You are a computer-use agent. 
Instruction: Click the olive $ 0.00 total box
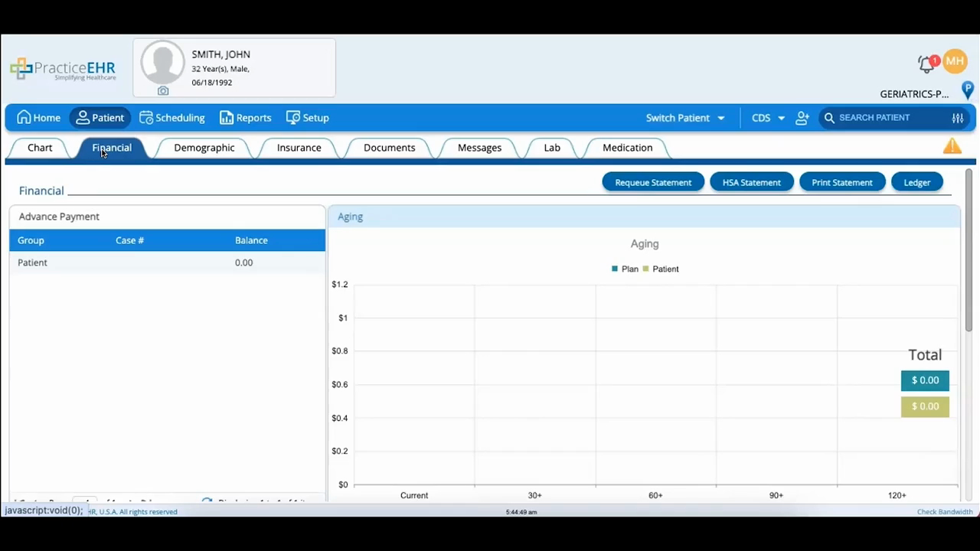click(925, 406)
